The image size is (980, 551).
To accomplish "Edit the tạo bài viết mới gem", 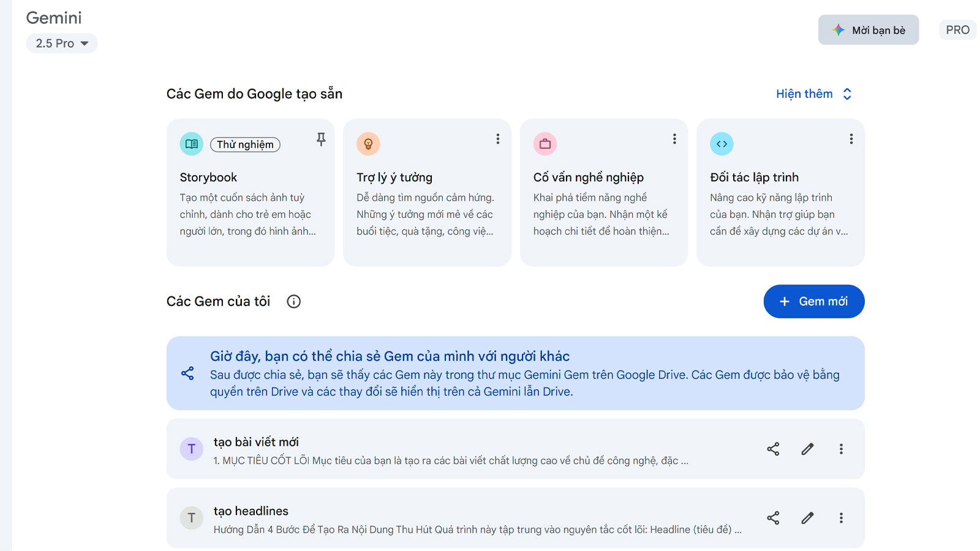I will (x=808, y=449).
